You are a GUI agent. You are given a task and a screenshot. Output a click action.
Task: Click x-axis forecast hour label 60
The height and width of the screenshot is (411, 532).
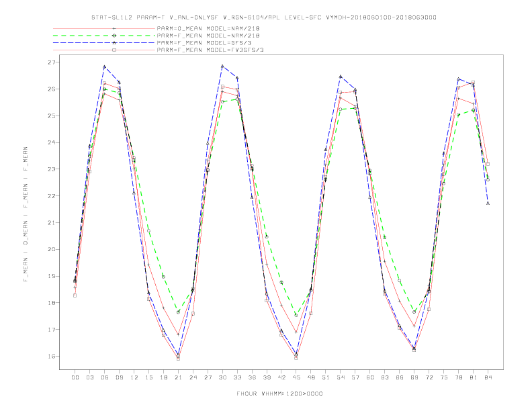[x=370, y=377]
